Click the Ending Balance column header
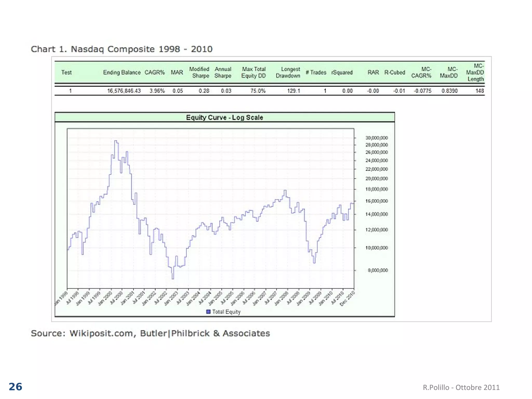The image size is (532, 399). click(x=122, y=73)
